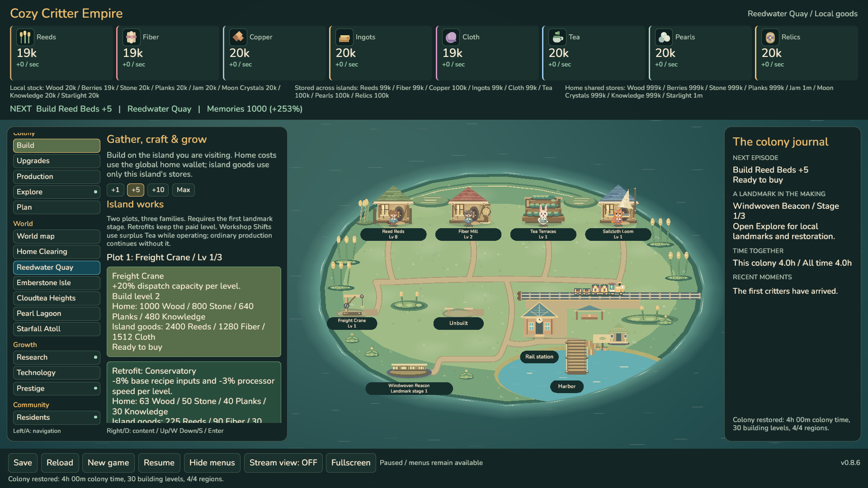This screenshot has height=488, width=868.
Task: Click the Reeds resource icon
Action: [25, 37]
